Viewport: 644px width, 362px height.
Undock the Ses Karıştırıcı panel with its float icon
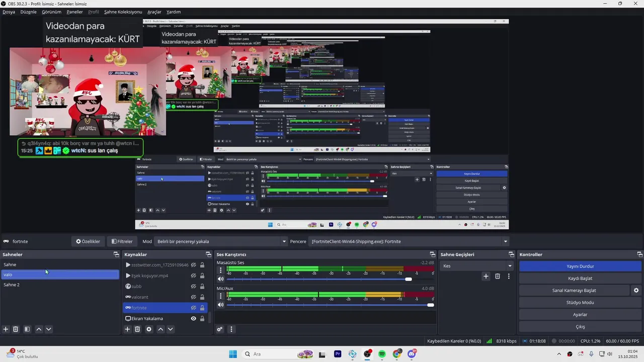point(432,254)
